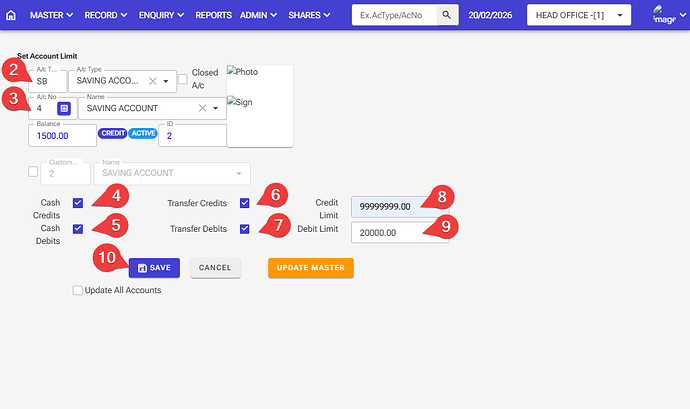The width and height of the screenshot is (690, 409).
Task: Clear the A/c Type selection
Action: point(153,81)
